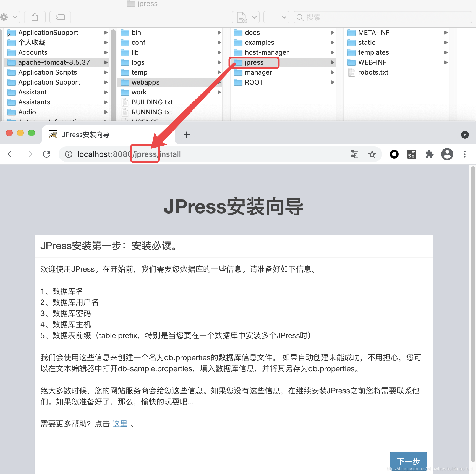Expand the webapps folder disclosure arrow
The image size is (476, 474).
tap(219, 82)
